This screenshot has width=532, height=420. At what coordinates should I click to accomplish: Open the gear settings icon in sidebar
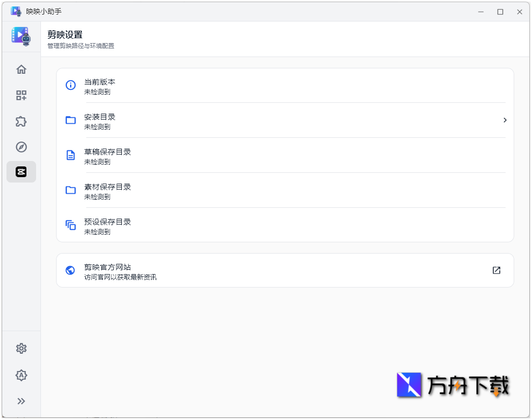21,348
